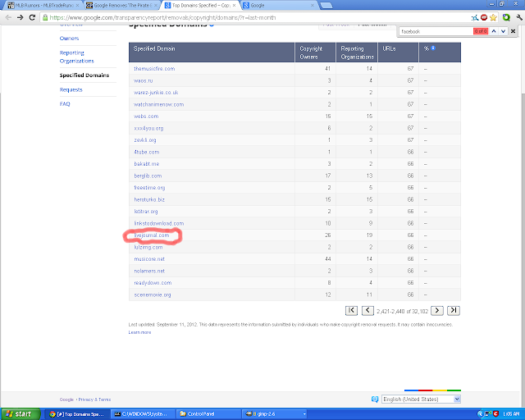
Task: Click the info icon beside % column
Action: pyautogui.click(x=433, y=48)
